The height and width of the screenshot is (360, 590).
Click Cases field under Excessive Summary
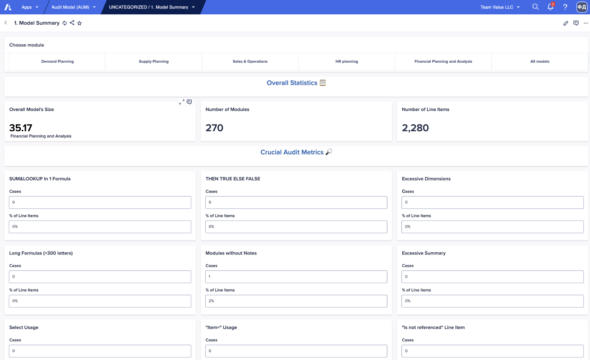point(493,276)
